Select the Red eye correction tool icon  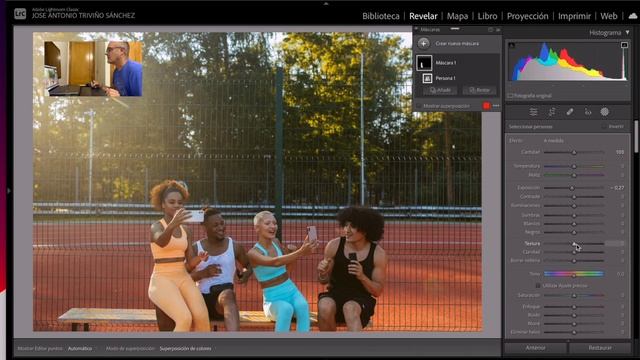tap(588, 112)
